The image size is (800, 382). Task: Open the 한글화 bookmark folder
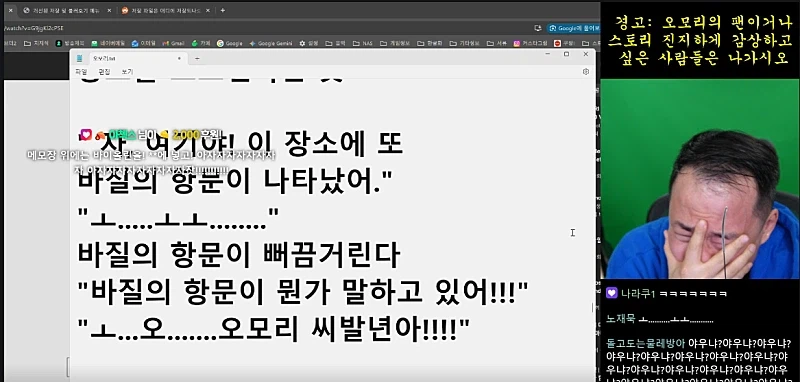pyautogui.click(x=430, y=43)
